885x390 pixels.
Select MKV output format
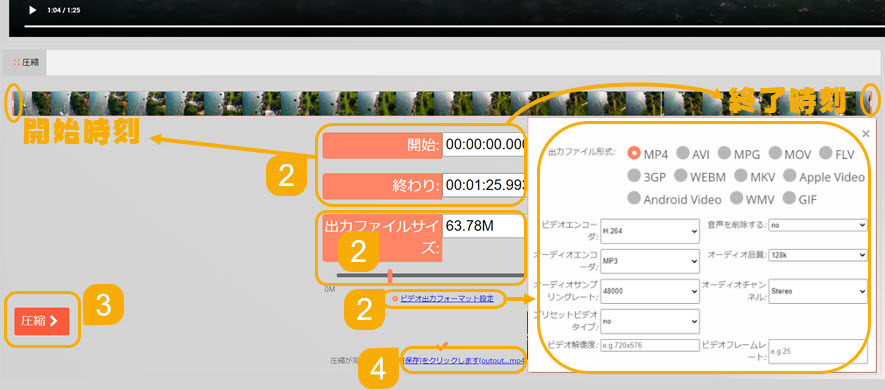click(x=741, y=176)
